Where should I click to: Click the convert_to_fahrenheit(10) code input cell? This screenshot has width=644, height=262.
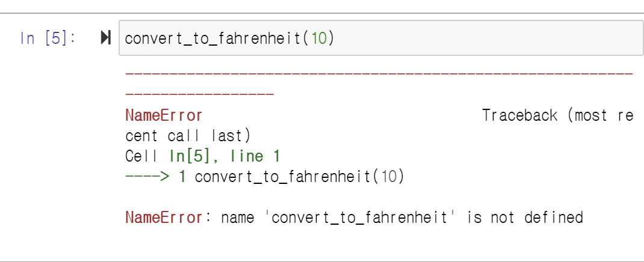(381, 38)
